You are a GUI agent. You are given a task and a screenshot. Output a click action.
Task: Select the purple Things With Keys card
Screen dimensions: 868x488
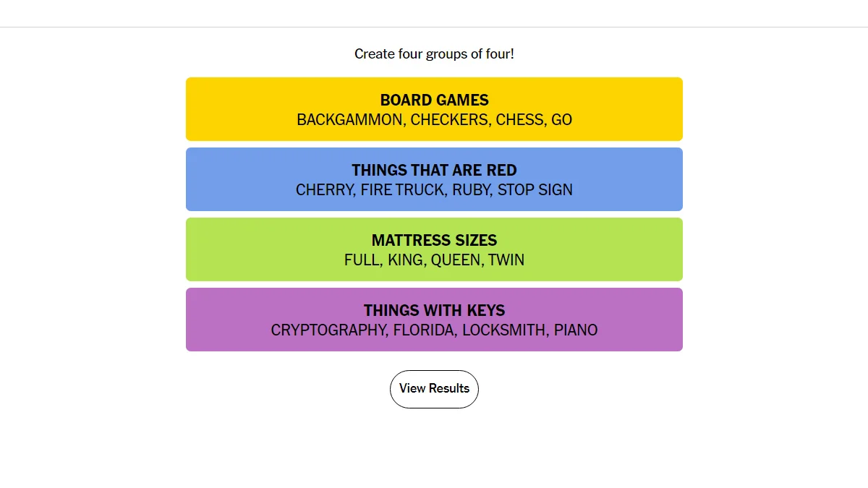pyautogui.click(x=434, y=311)
